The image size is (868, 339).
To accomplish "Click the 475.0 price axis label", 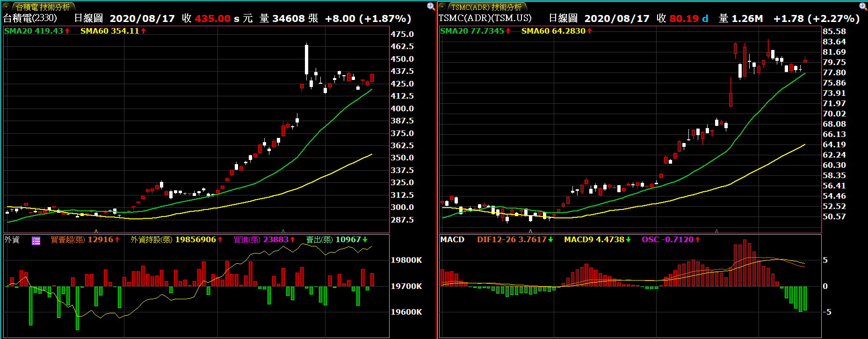I will [x=402, y=34].
